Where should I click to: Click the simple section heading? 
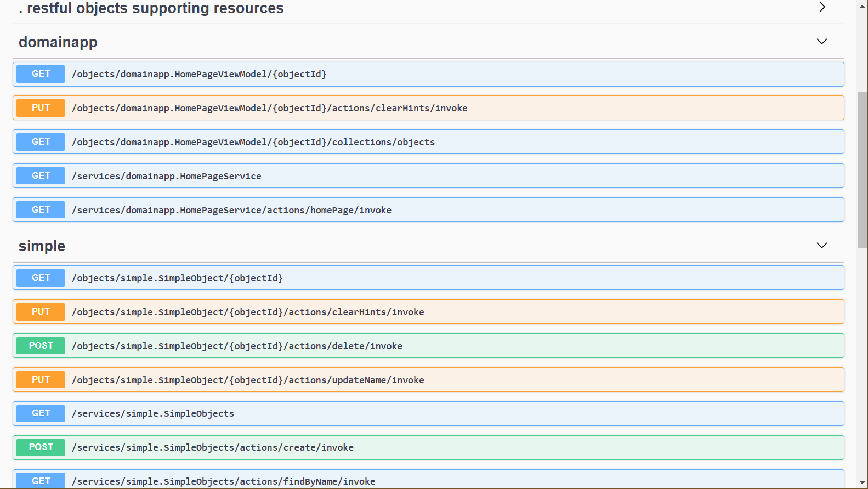(x=42, y=246)
